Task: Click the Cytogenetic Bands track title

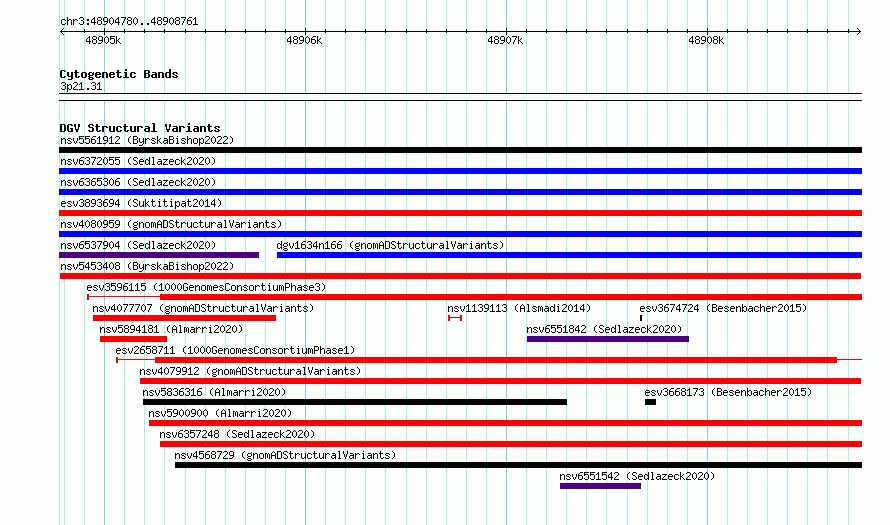Action: [x=119, y=74]
